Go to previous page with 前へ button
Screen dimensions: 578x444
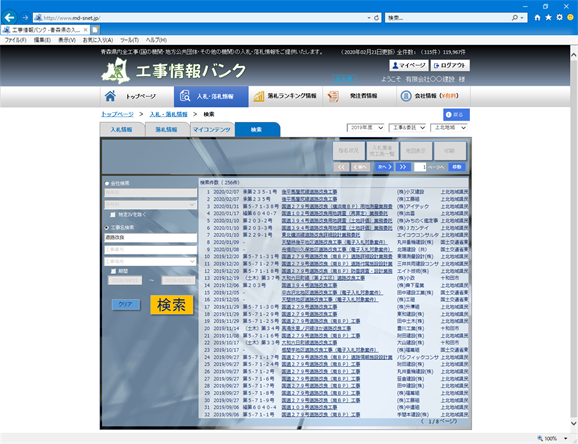[360, 167]
